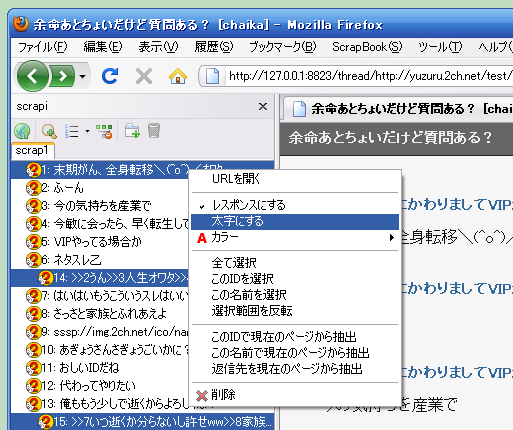Reload the page with the blue refresh icon
The width and height of the screenshot is (513, 430).
click(x=110, y=76)
